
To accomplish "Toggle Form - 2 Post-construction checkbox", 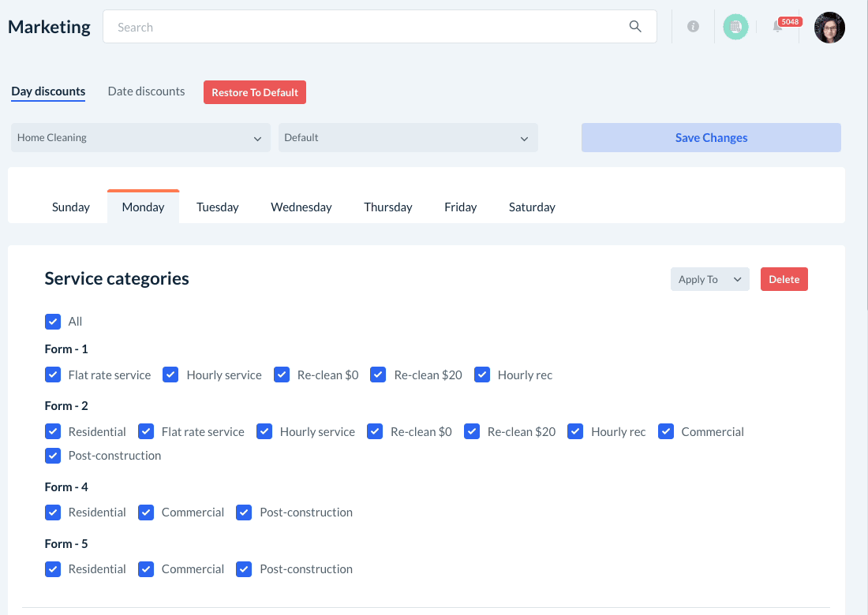I will click(53, 456).
